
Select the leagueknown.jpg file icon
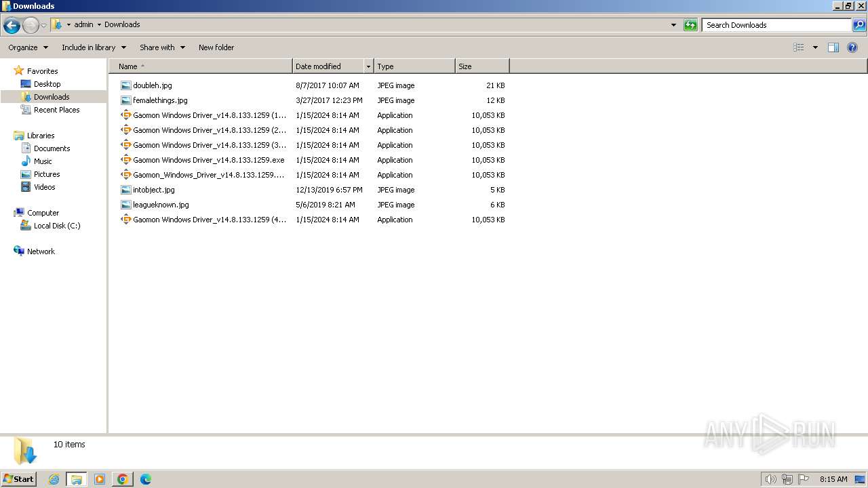point(125,205)
